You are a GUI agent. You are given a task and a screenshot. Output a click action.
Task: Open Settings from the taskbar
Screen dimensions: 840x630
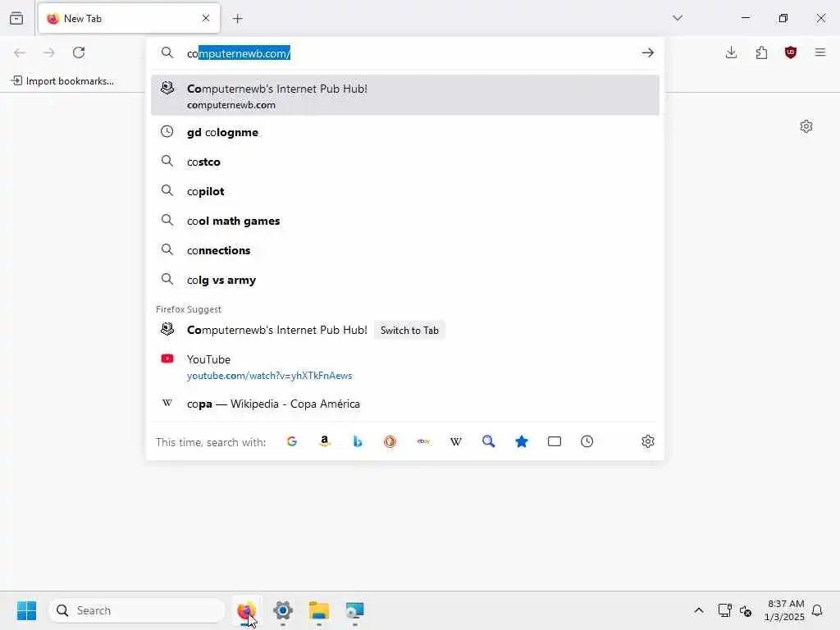pos(283,610)
